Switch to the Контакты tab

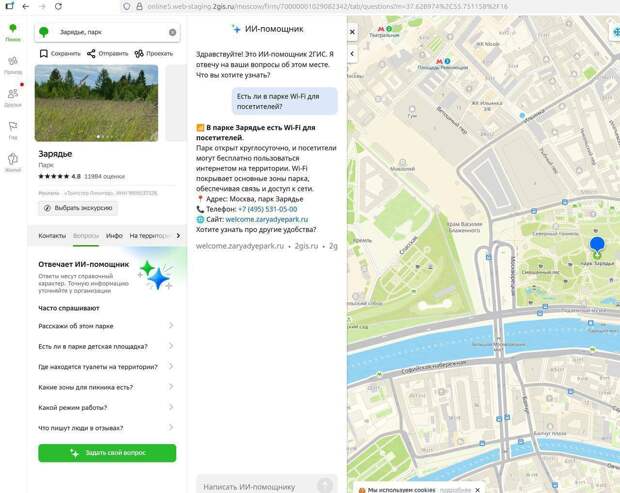[x=52, y=235]
